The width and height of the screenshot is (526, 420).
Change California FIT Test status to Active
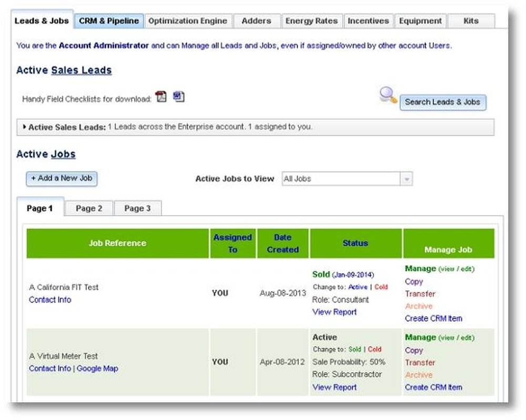tap(358, 287)
